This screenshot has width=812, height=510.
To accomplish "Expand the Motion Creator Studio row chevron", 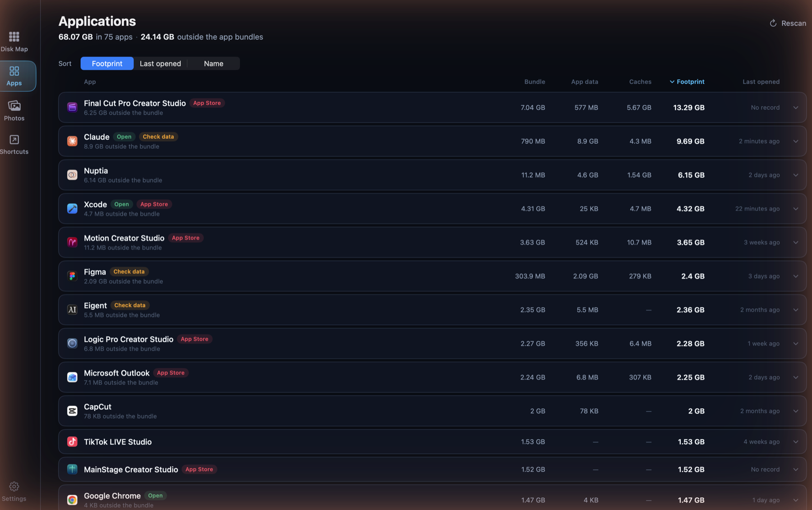I will click(796, 242).
